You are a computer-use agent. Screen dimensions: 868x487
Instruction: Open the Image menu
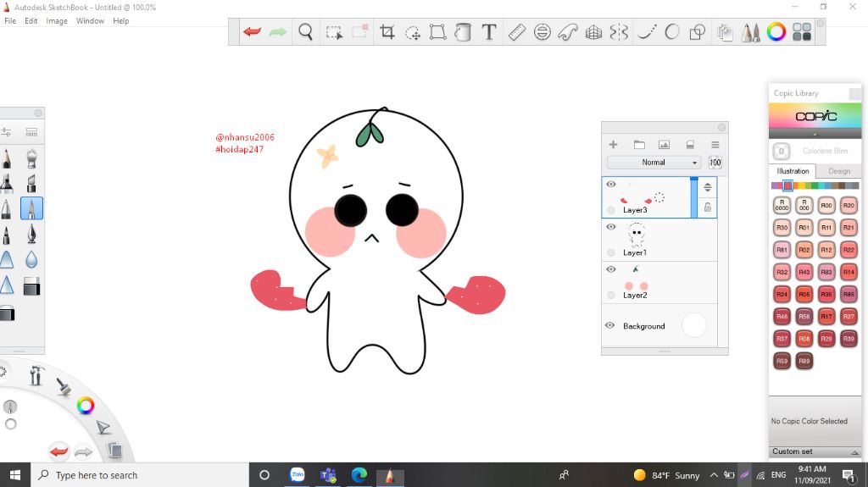[x=57, y=21]
